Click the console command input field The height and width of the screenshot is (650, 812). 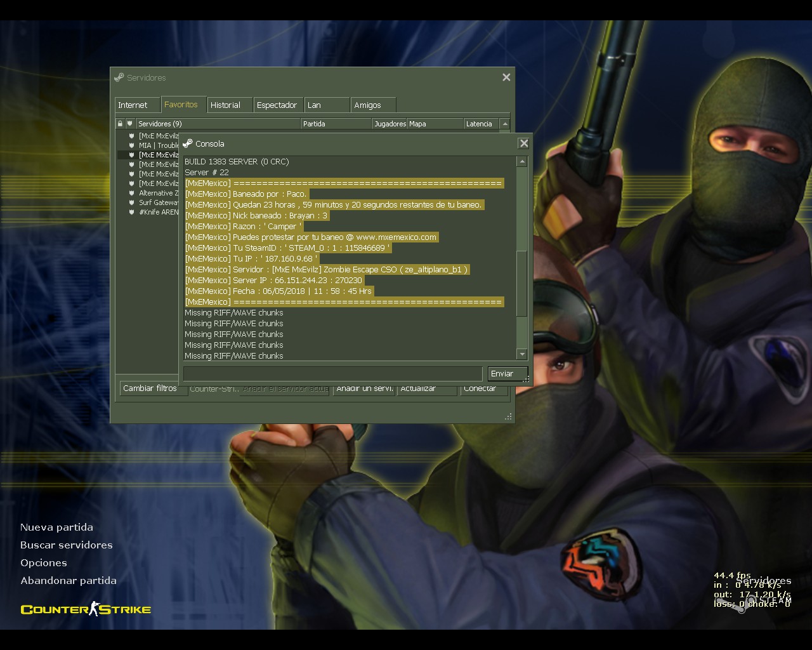(x=332, y=373)
